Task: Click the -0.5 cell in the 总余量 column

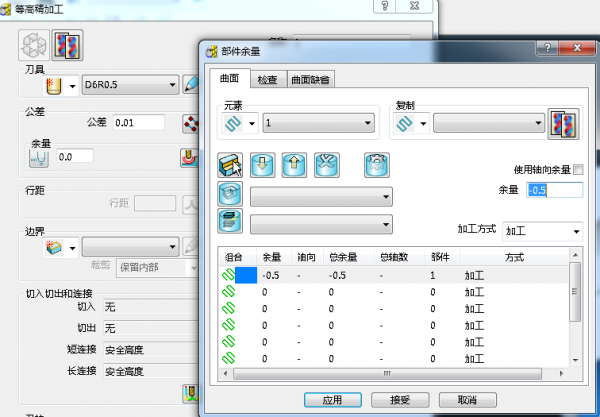Action: [337, 275]
